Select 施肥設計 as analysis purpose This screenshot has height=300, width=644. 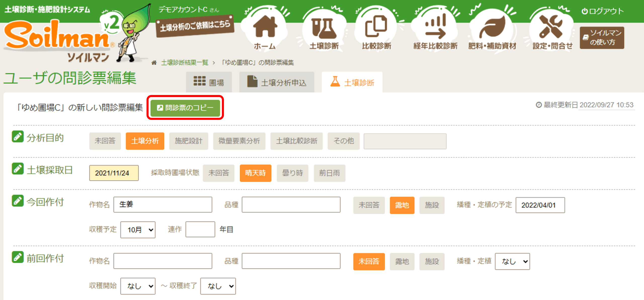[x=188, y=141]
